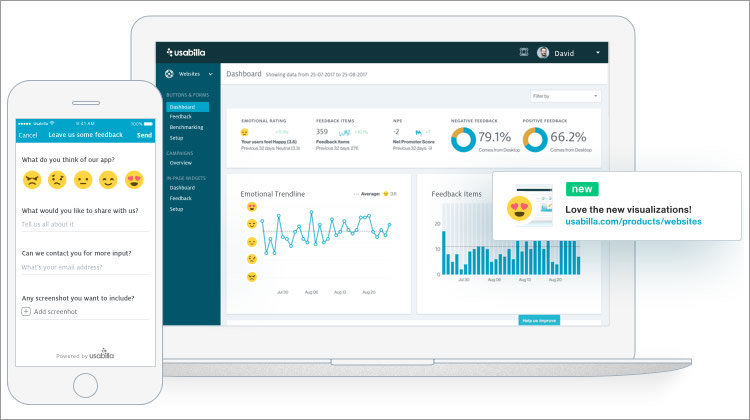Open David's user avatar
The width and height of the screenshot is (750, 420).
tap(543, 52)
